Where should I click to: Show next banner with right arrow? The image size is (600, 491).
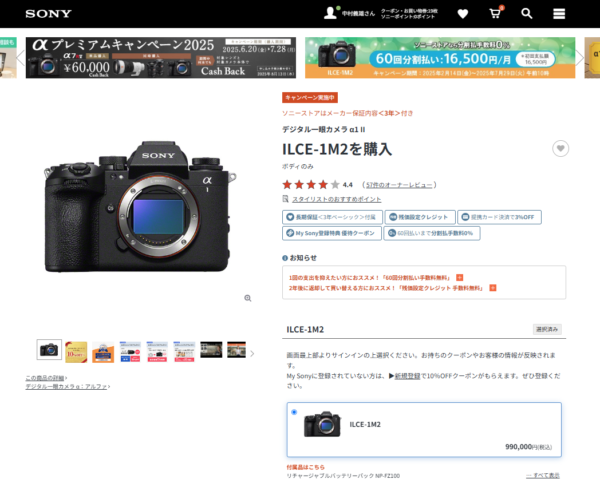pyautogui.click(x=580, y=58)
